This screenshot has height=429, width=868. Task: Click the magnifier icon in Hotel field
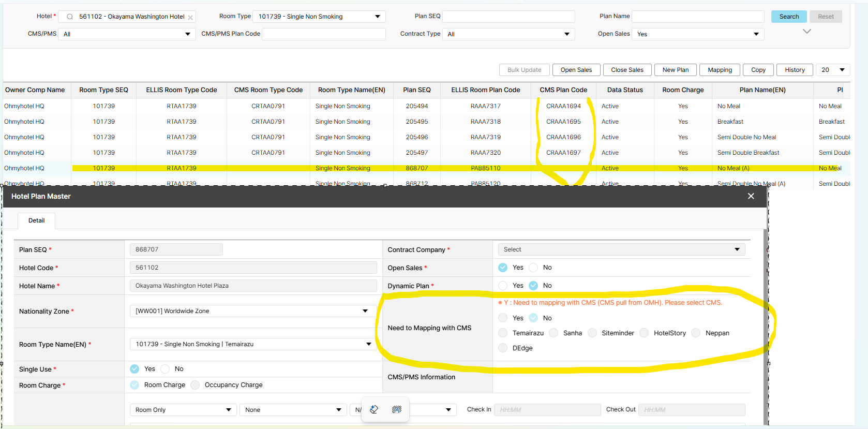[70, 17]
